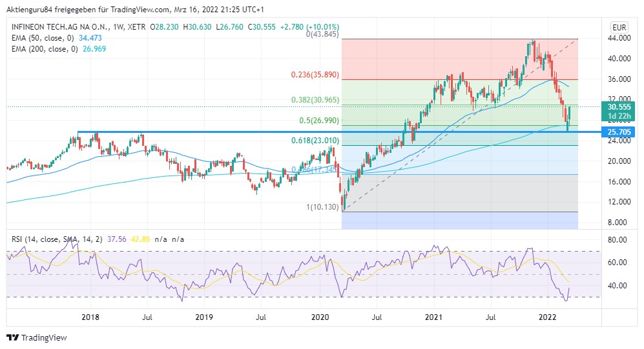This screenshot has width=644, height=349.
Task: Click the EMA 50 value 34.473
Action: click(90, 38)
